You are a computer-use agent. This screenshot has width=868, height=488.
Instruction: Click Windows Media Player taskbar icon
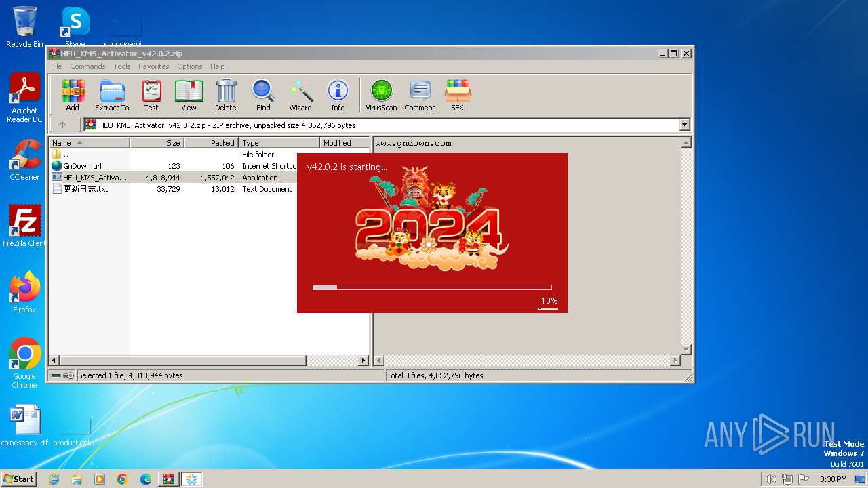click(100, 479)
